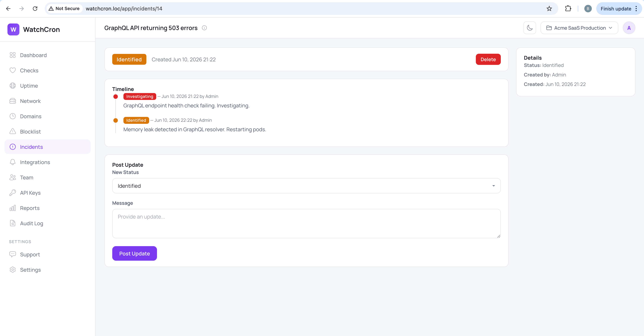Click the Reports bar chart icon
The image size is (644, 336).
pyautogui.click(x=12, y=208)
